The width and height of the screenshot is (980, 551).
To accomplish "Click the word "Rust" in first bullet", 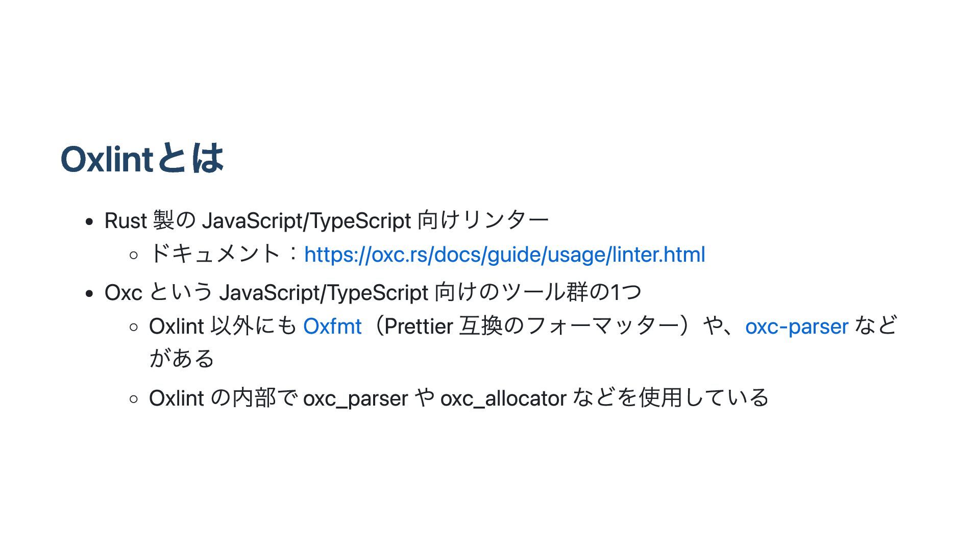I will [x=126, y=221].
